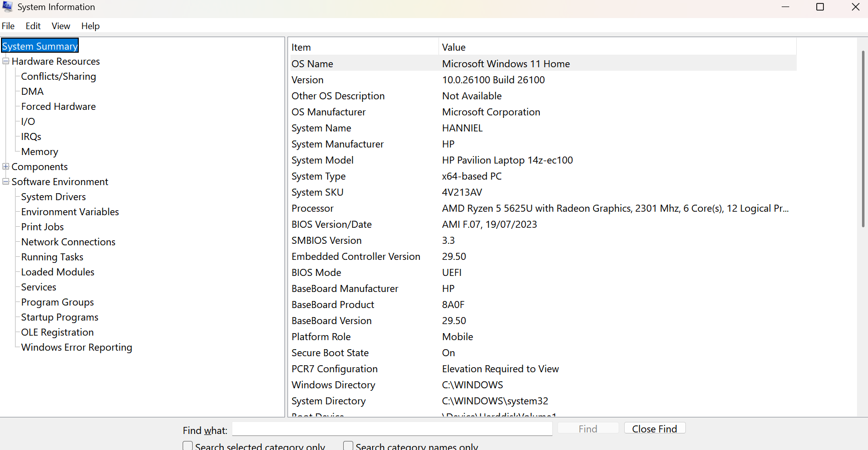Open Forced Hardware category
The width and height of the screenshot is (868, 450).
(58, 106)
